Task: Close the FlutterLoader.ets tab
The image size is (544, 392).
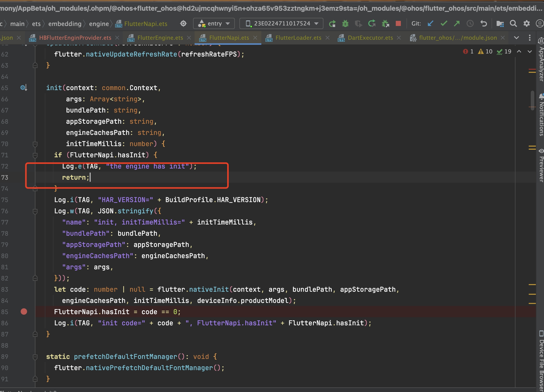Action: coord(328,38)
